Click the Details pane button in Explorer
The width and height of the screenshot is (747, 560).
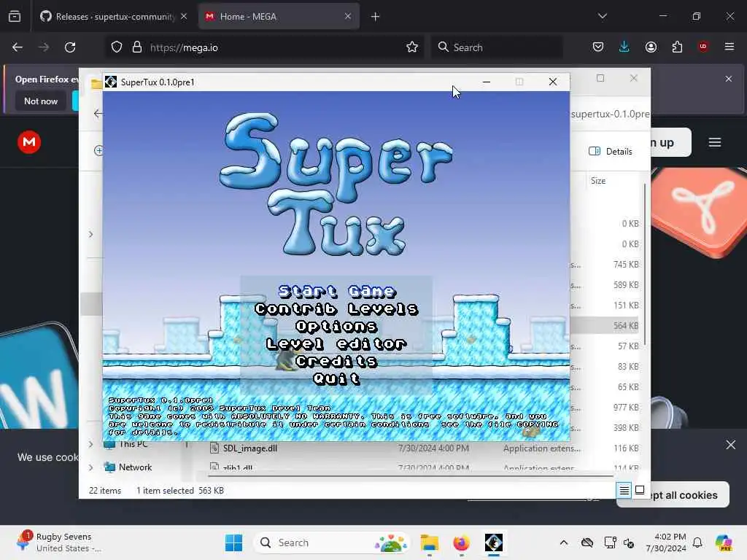coord(611,152)
